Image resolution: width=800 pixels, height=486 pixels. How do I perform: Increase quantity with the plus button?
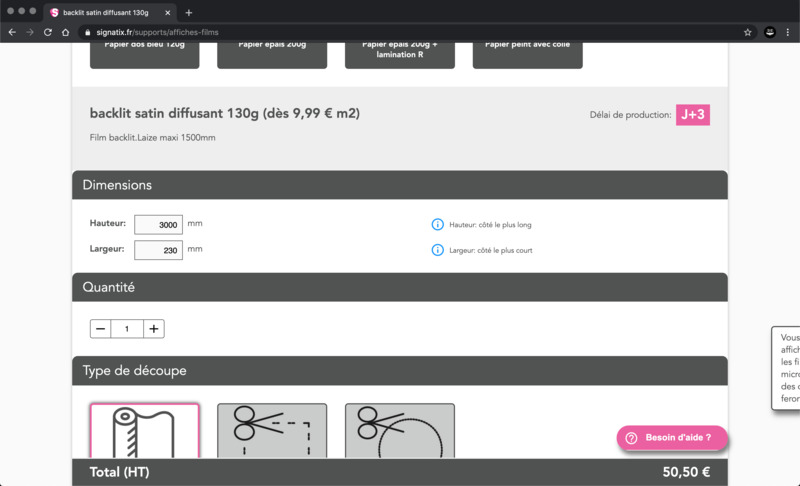coord(153,329)
